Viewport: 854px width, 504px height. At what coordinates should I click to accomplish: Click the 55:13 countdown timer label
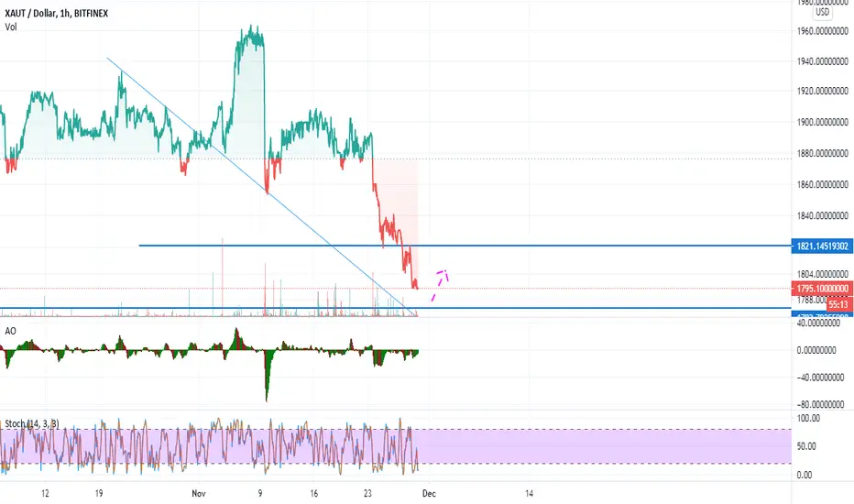[x=838, y=304]
